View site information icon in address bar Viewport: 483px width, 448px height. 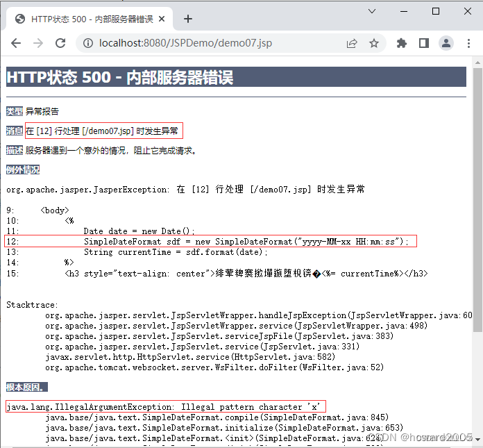[x=88, y=43]
